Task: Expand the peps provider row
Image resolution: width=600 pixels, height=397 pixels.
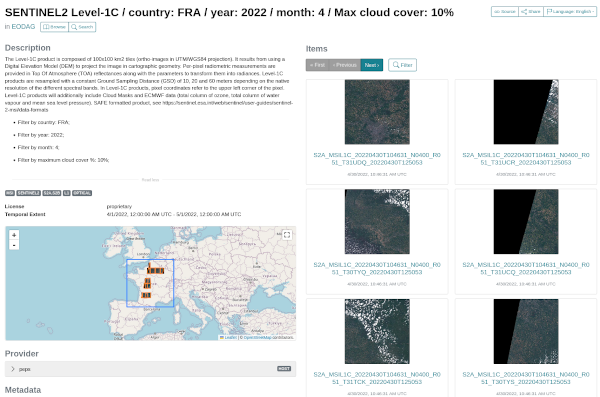Action: 150,369
